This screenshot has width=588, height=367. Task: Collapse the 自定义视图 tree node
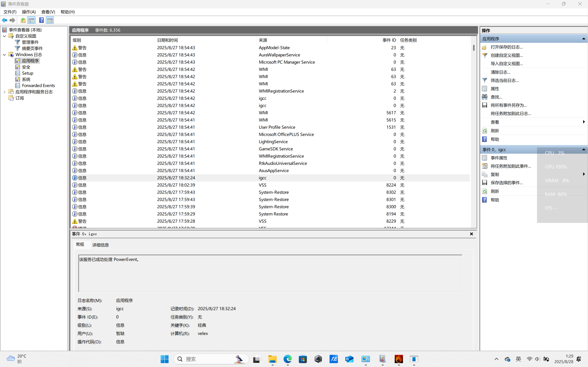pos(4,36)
